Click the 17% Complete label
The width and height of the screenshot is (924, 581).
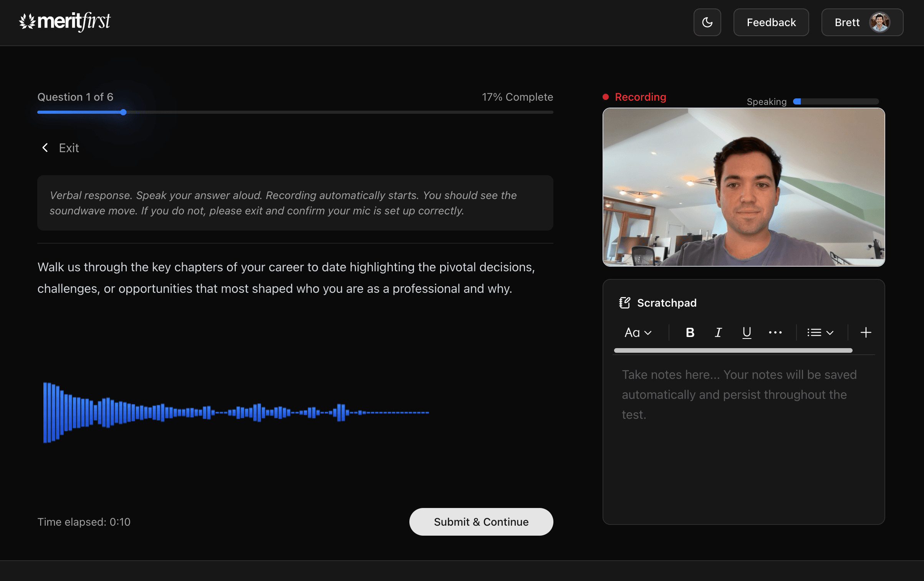[517, 97]
